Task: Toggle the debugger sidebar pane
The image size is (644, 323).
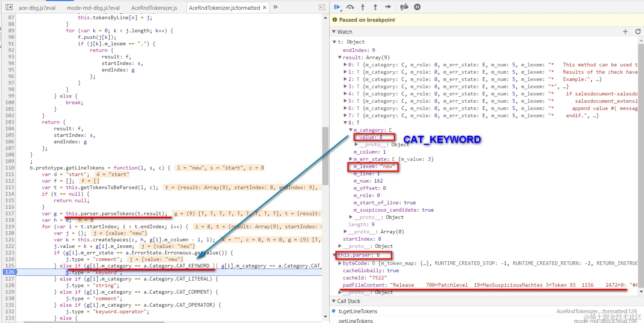Action: pos(322,7)
